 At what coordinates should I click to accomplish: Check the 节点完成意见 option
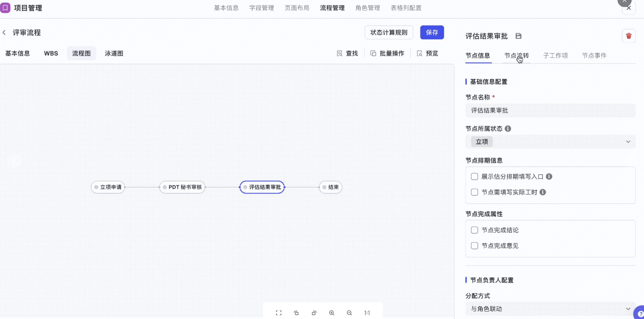point(474,246)
